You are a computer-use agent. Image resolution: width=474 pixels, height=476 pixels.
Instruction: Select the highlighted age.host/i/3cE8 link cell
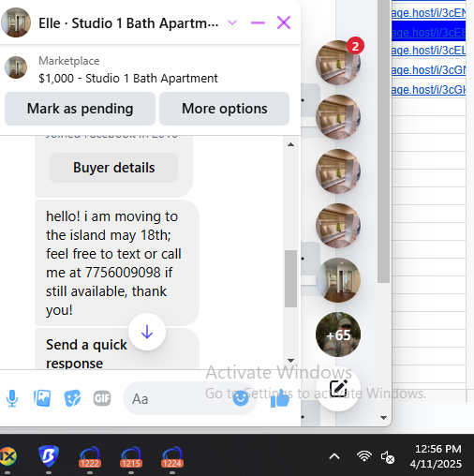(x=428, y=32)
